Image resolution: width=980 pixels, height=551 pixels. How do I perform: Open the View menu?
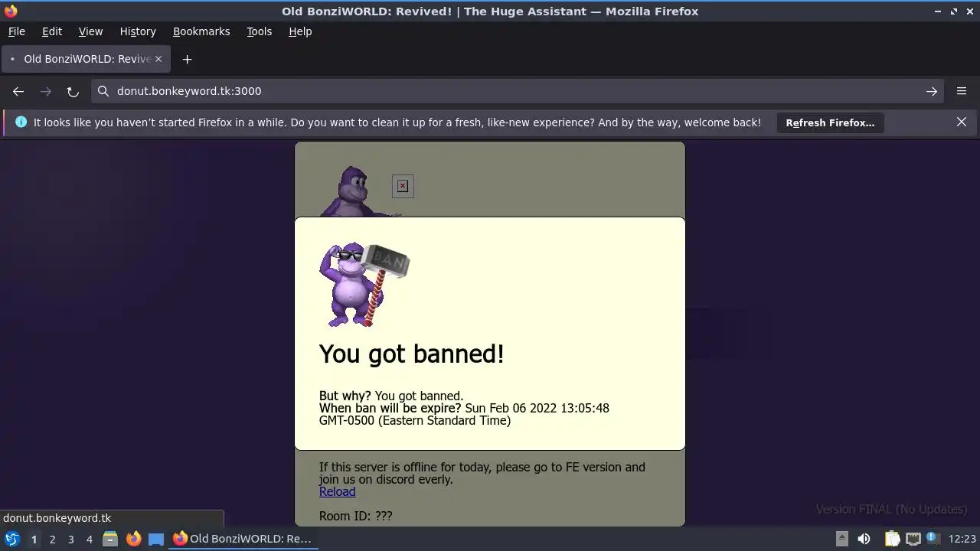(x=90, y=31)
